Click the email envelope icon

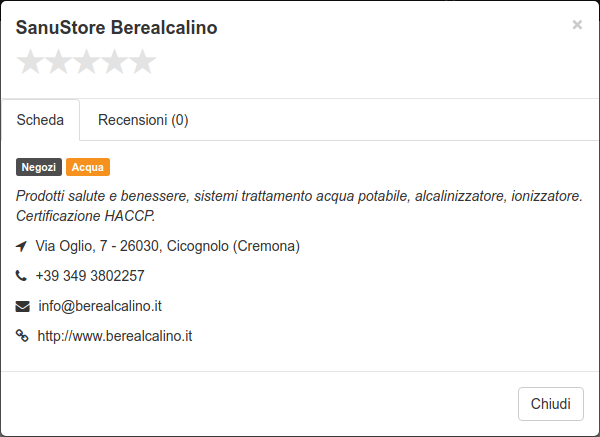[x=23, y=307]
